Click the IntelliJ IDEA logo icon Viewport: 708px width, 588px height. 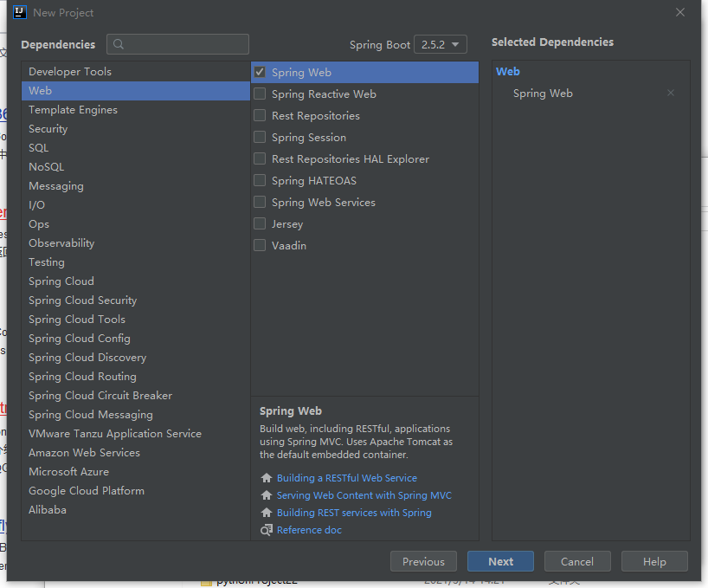(20, 12)
